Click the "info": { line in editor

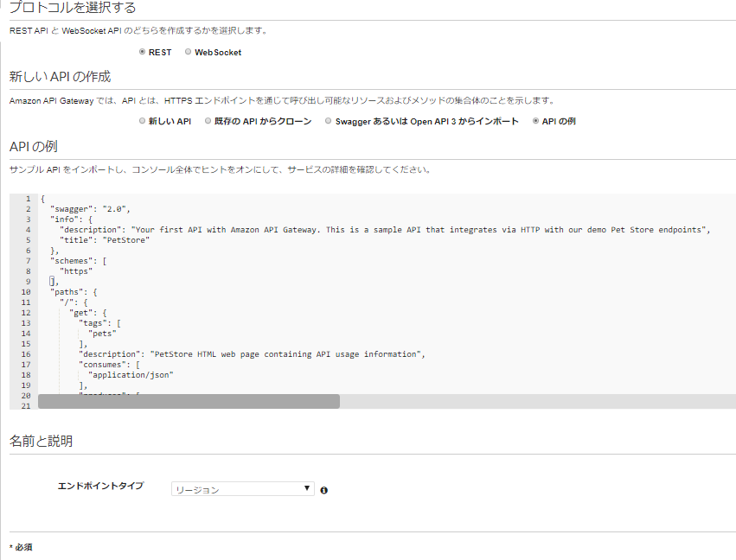click(71, 220)
